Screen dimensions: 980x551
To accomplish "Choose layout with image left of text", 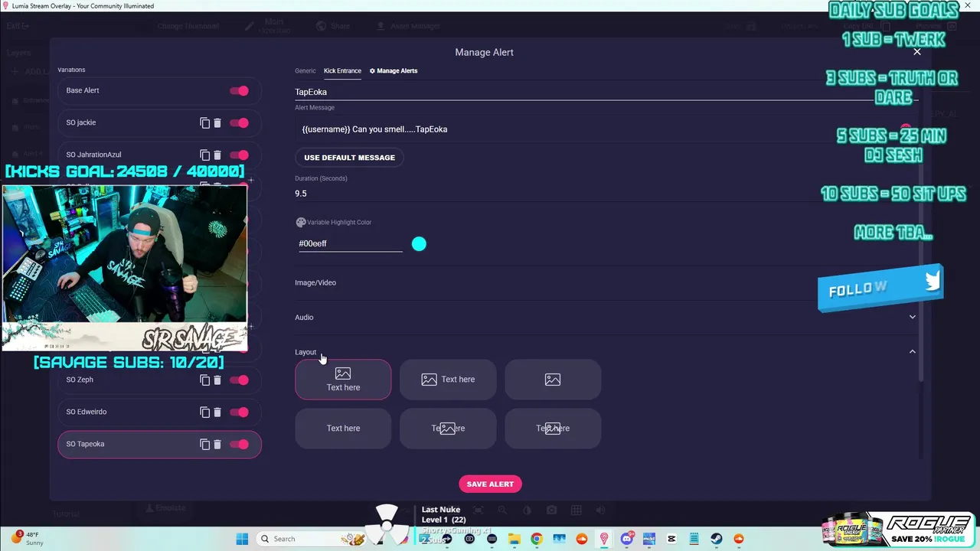I will coord(448,380).
